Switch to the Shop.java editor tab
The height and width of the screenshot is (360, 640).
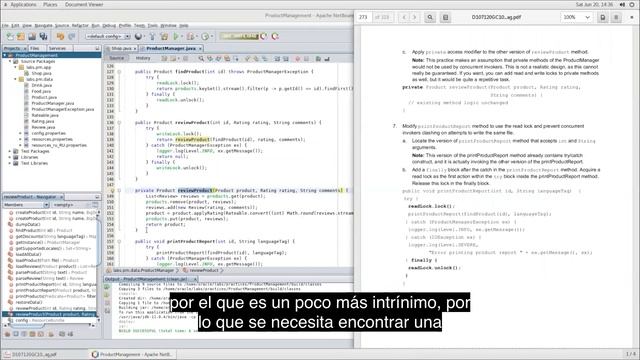point(121,48)
